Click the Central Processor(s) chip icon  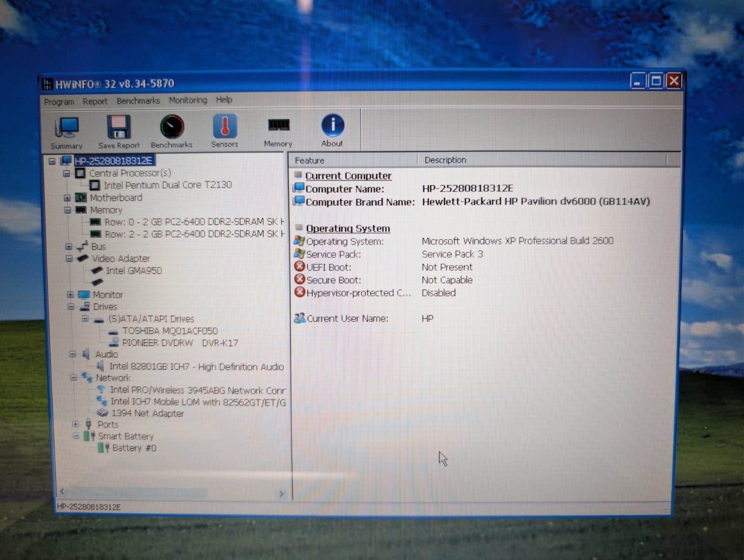point(80,173)
